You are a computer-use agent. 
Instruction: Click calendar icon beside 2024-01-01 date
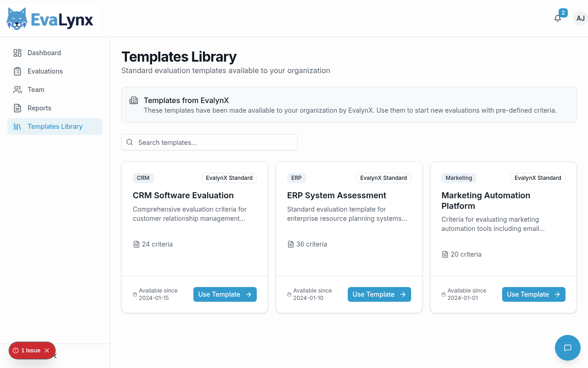(x=443, y=294)
